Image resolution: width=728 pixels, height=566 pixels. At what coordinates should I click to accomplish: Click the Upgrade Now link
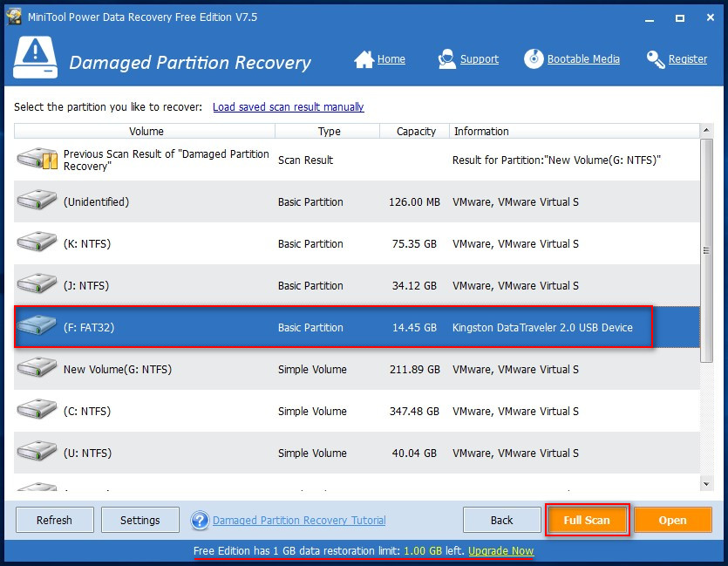click(x=501, y=550)
